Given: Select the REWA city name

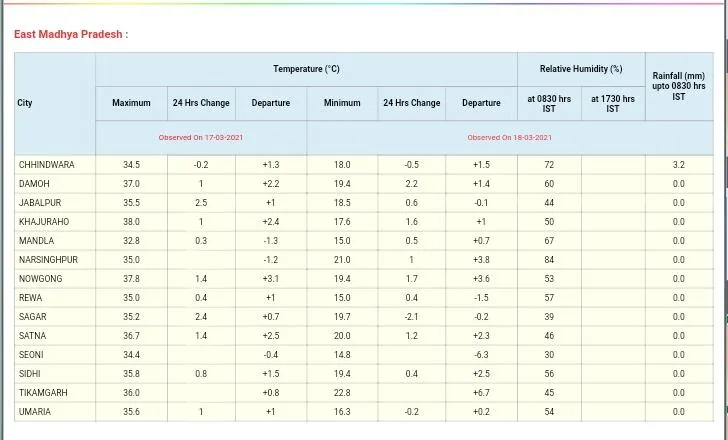Looking at the screenshot, I should point(30,298).
